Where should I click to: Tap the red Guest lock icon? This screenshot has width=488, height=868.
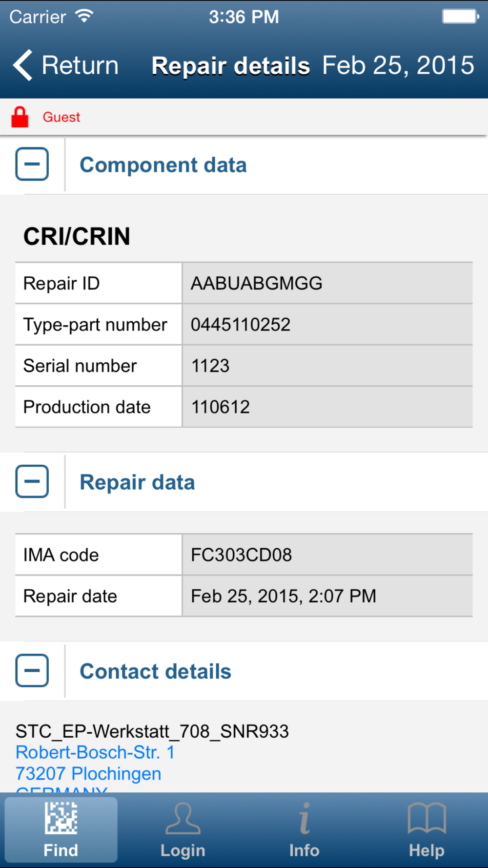coord(20,117)
